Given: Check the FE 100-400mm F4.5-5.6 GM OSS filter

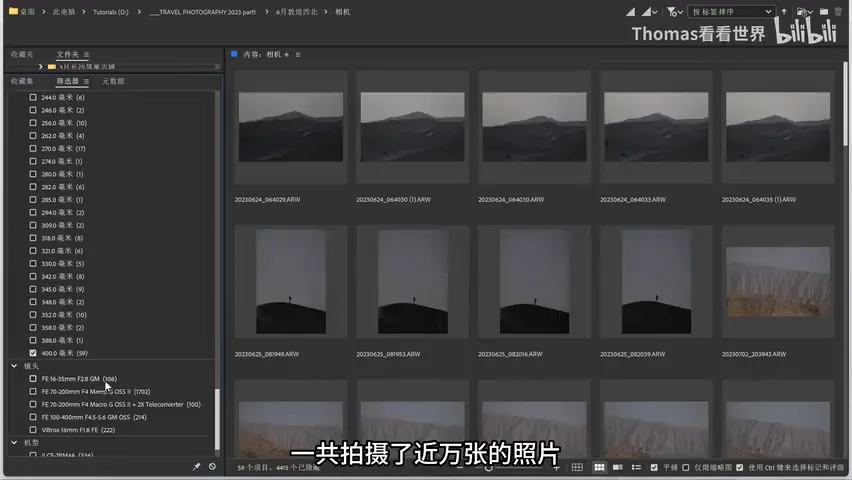Looking at the screenshot, I should point(33,417).
